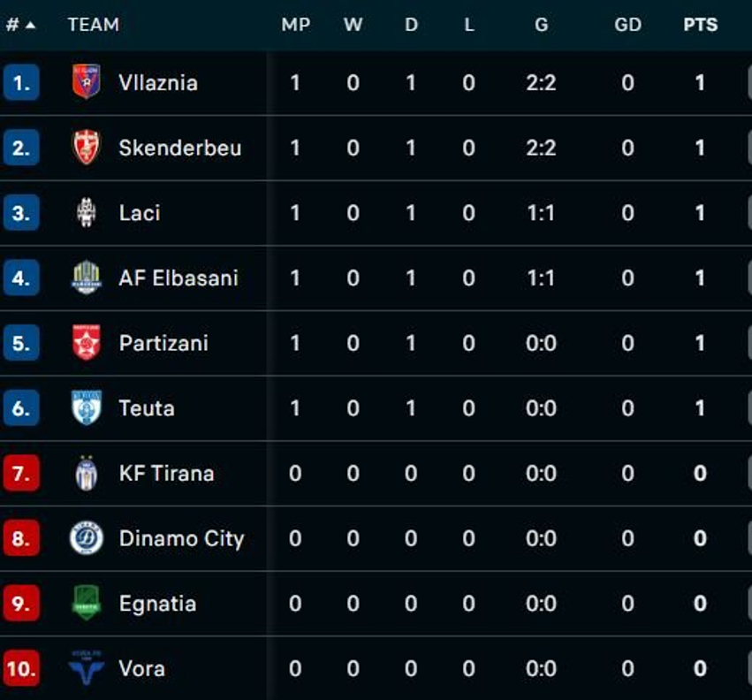Image resolution: width=752 pixels, height=700 pixels.
Task: Select the Dinamo City round logo
Action: point(87,538)
